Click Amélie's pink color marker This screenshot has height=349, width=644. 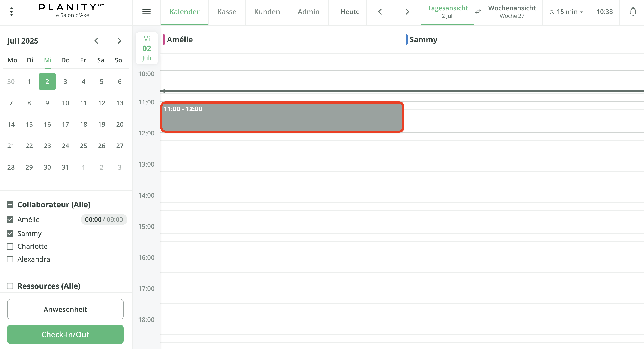coord(163,39)
